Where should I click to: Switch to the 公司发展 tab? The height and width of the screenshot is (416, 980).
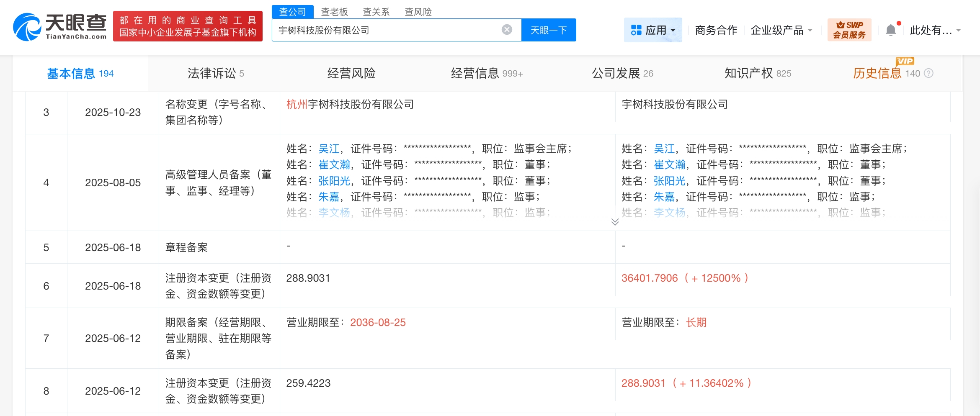coord(622,74)
